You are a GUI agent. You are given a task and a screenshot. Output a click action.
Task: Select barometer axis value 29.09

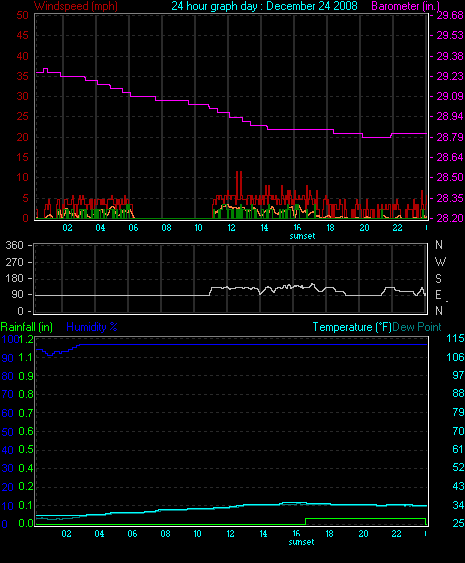click(x=450, y=96)
